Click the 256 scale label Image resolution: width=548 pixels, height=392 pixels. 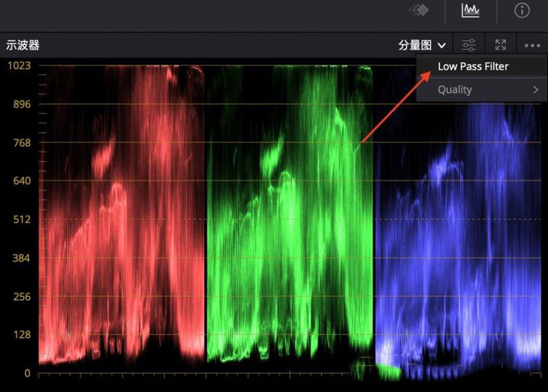tap(21, 297)
